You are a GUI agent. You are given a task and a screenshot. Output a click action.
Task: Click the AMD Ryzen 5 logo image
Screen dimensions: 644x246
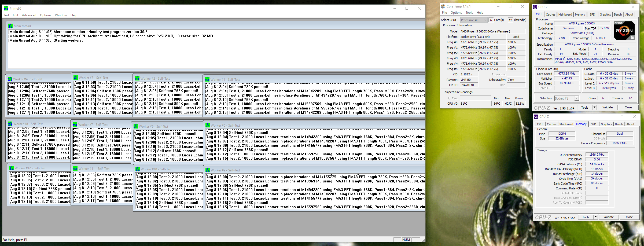pyautogui.click(x=624, y=31)
